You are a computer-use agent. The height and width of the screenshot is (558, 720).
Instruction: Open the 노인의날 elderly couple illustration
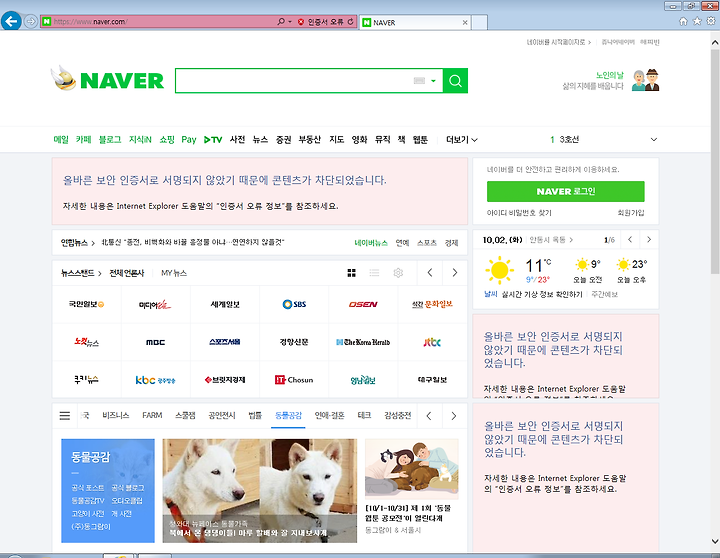(x=645, y=80)
